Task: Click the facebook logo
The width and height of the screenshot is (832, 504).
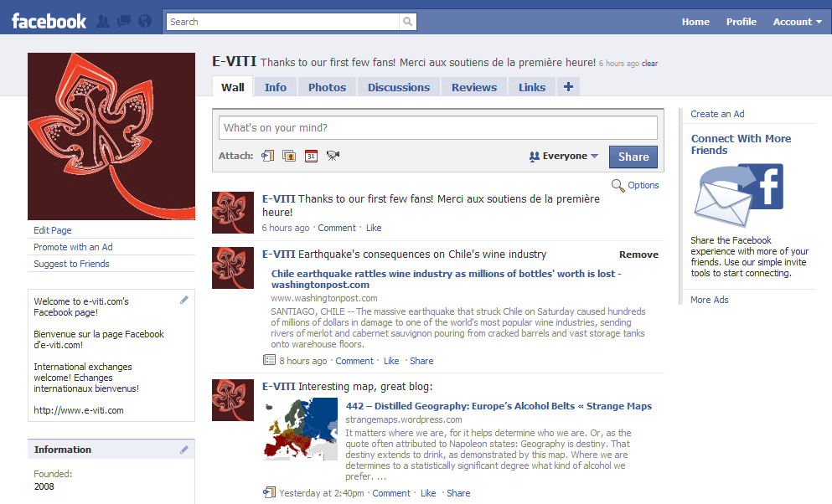Action: tap(49, 21)
